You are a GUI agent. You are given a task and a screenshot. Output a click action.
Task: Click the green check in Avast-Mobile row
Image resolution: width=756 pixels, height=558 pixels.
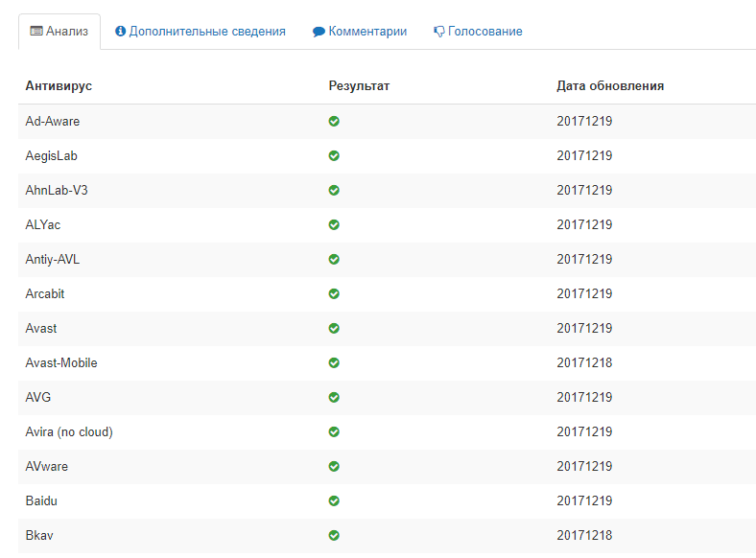(x=334, y=362)
